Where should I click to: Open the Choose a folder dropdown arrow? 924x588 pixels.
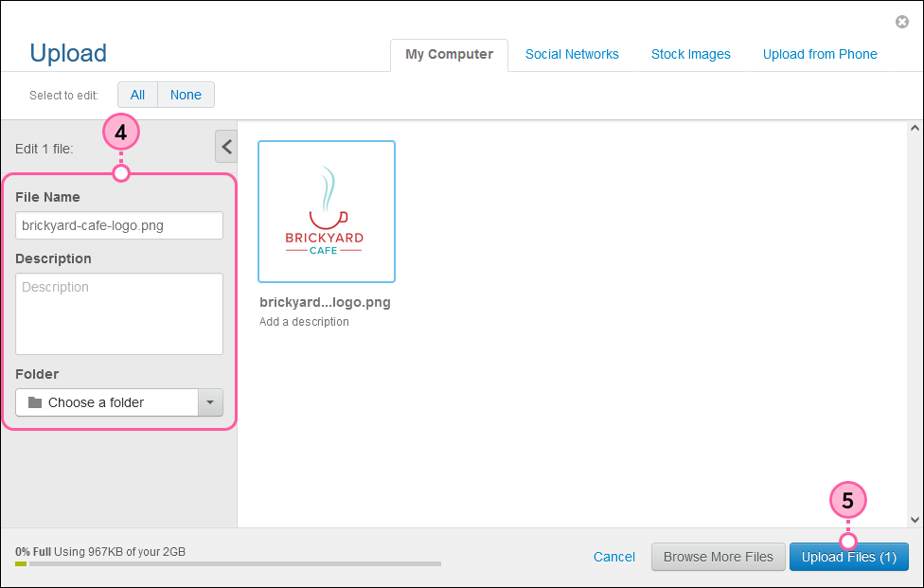(210, 402)
